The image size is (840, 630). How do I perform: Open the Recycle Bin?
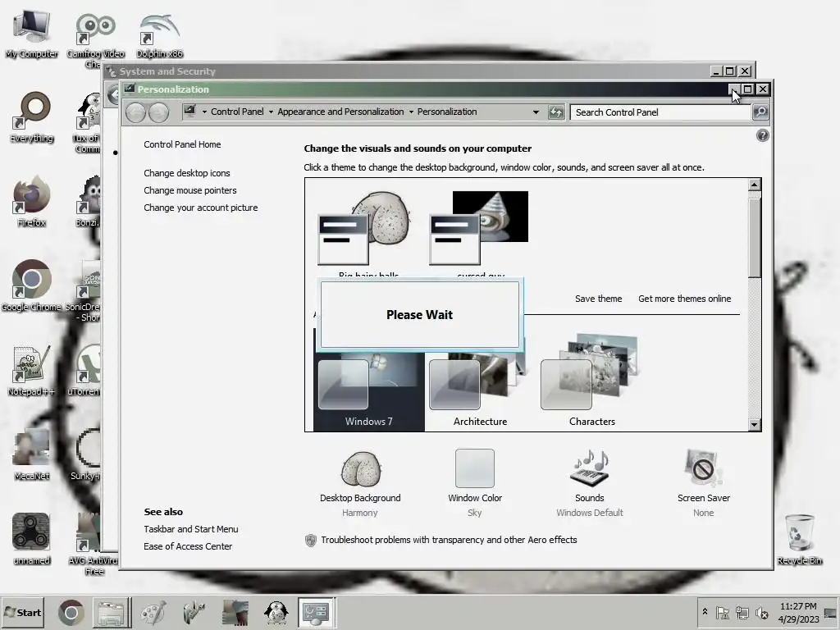click(799, 540)
